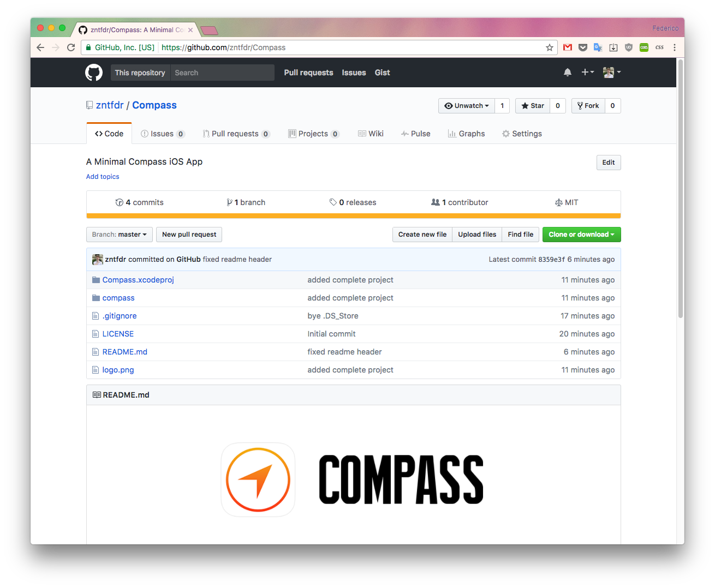Select the Code tab
This screenshot has height=588, width=715.
pyautogui.click(x=109, y=134)
